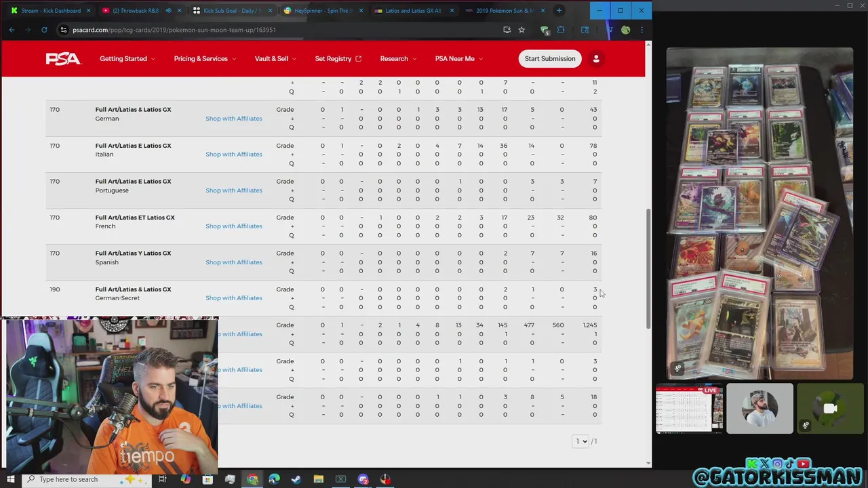
Task: Click the 1,245 total population value
Action: pyautogui.click(x=590, y=325)
